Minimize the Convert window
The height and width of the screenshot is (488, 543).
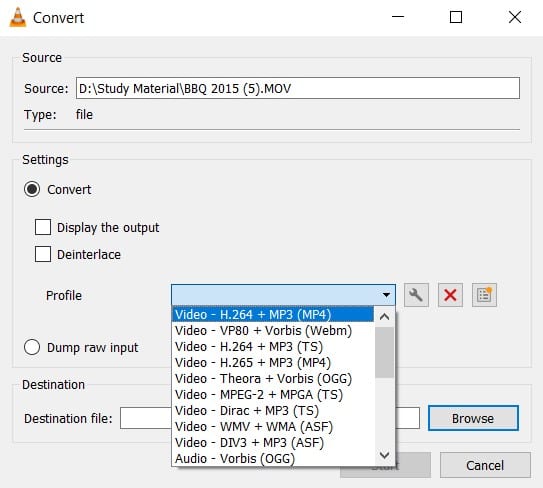point(398,17)
